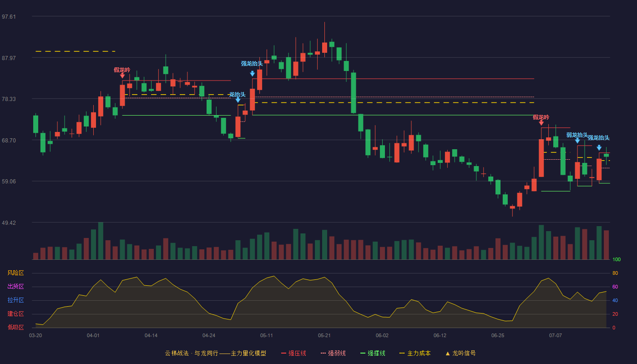Image resolution: width=637 pixels, height=364 pixels.
Task: Select the 出货区 zone label
Action: [x=15, y=287]
